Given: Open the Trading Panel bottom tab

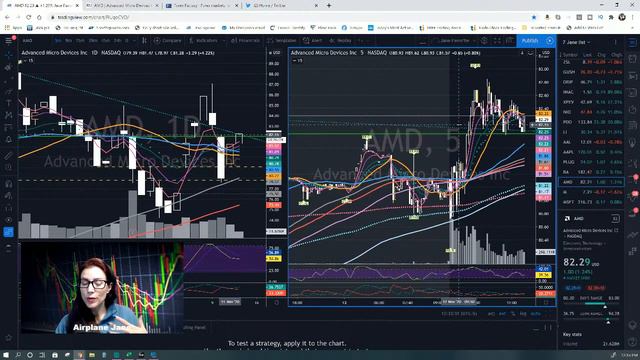Looking at the screenshot, I should click(194, 327).
